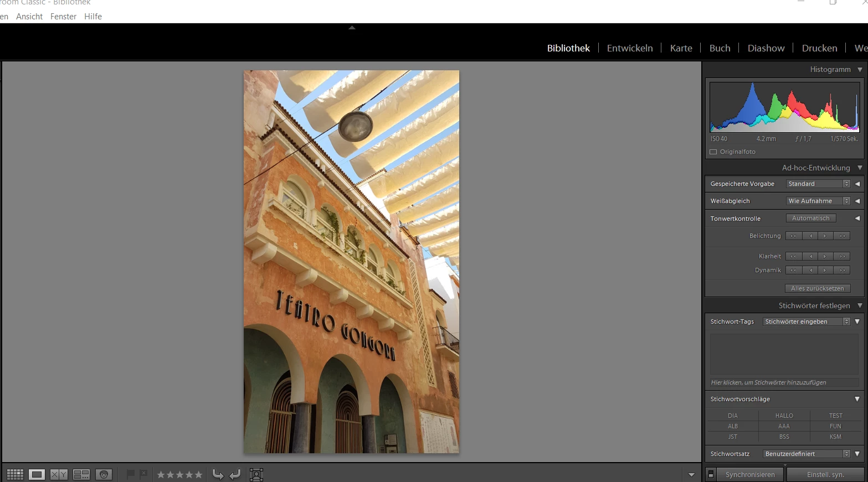Image resolution: width=868 pixels, height=482 pixels.
Task: Rotate photo counter-clockwise
Action: click(218, 474)
